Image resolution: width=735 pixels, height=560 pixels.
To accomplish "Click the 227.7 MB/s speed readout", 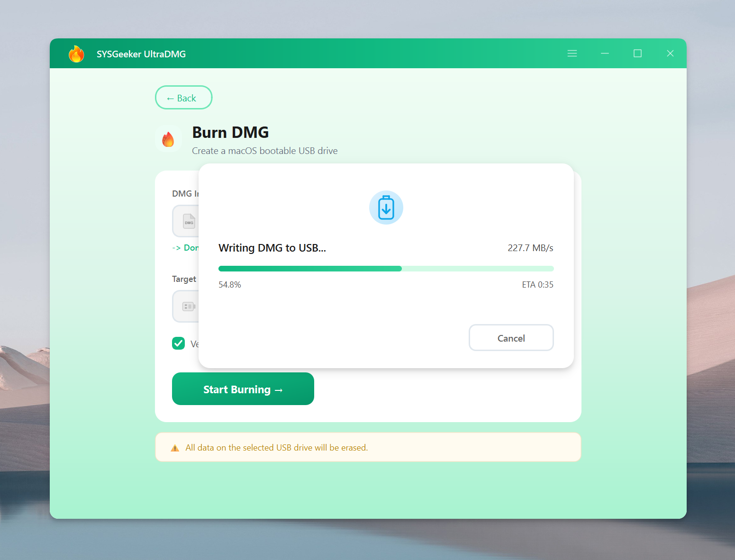I will tap(530, 248).
